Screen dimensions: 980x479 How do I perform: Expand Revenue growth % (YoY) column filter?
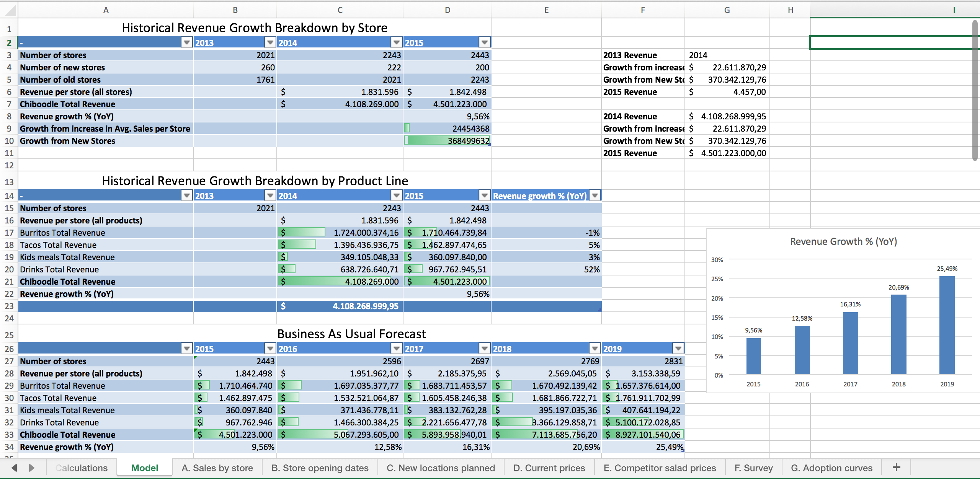click(x=595, y=196)
